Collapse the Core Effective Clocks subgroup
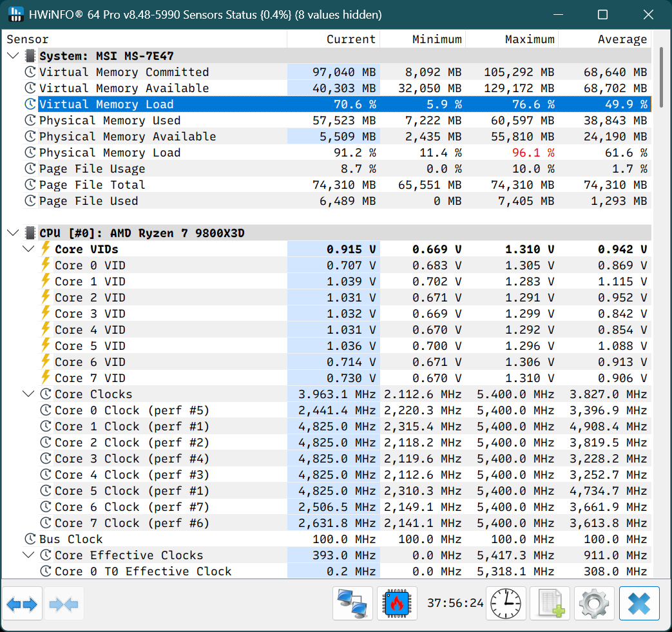 (x=28, y=555)
